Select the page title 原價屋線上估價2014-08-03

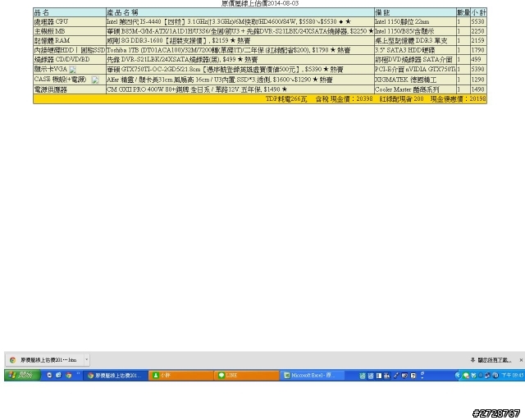tap(260, 3)
